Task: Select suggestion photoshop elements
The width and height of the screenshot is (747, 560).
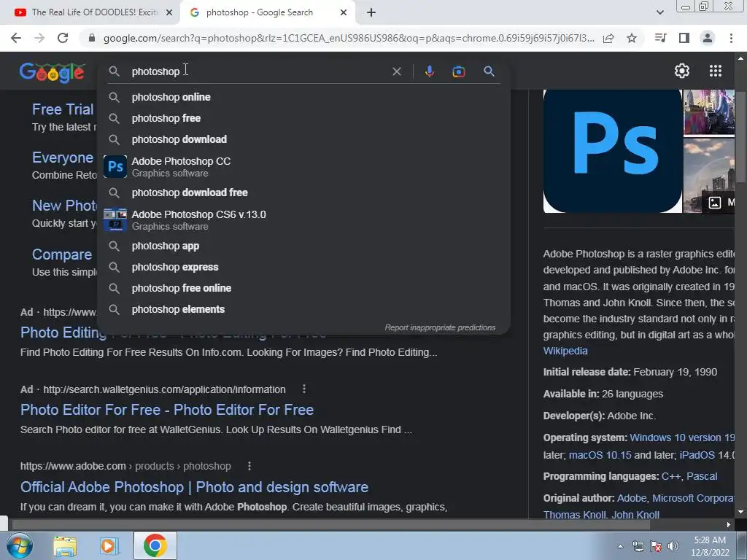Action: pyautogui.click(x=304, y=309)
